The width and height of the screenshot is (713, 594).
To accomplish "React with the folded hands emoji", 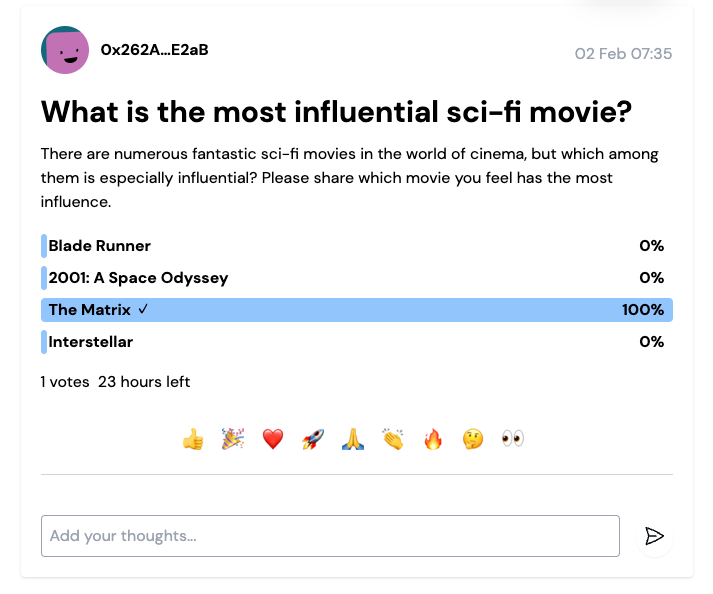I will click(353, 439).
